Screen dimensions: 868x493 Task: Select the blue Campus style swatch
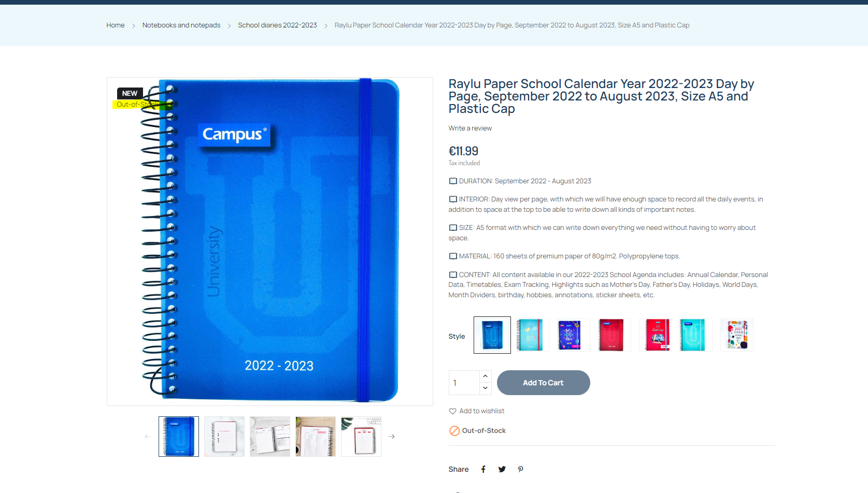[x=492, y=335]
